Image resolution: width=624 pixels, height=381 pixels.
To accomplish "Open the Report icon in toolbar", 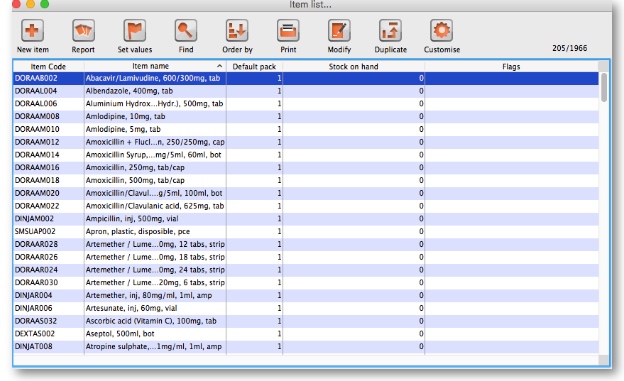I will click(x=83, y=30).
